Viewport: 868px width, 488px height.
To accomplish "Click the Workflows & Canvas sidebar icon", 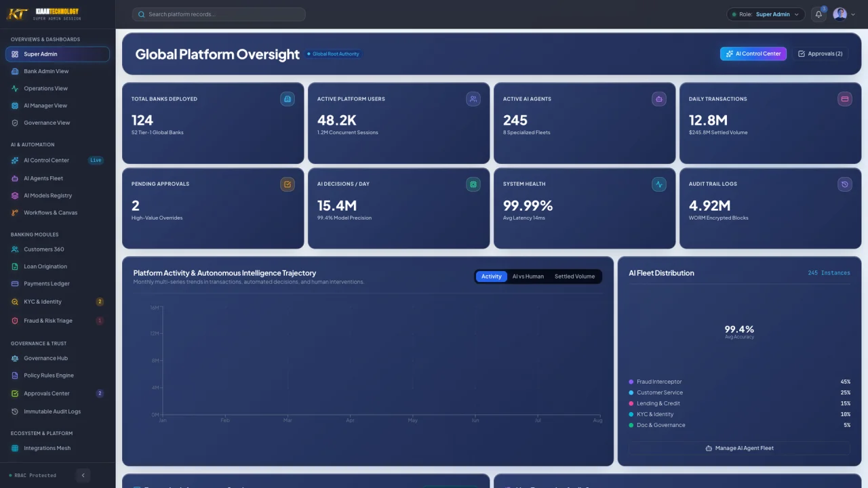I will (x=16, y=213).
